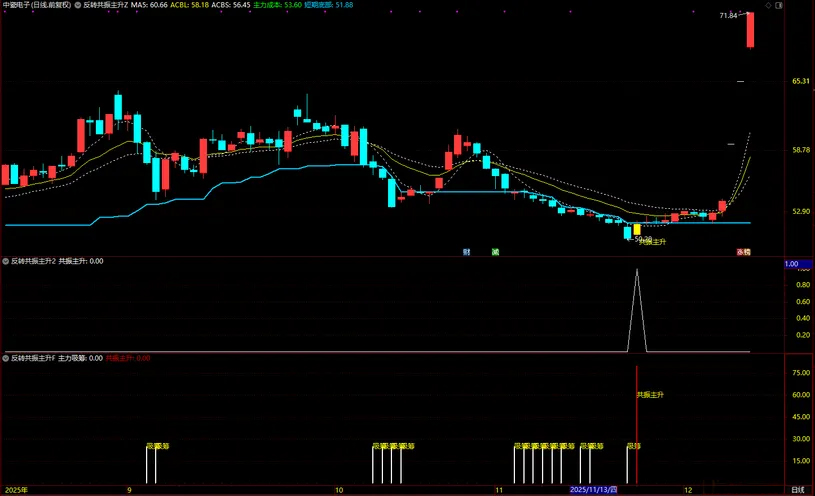Click the 75.00 axis label in bottom panel
The image size is (815, 496).
tap(801, 373)
